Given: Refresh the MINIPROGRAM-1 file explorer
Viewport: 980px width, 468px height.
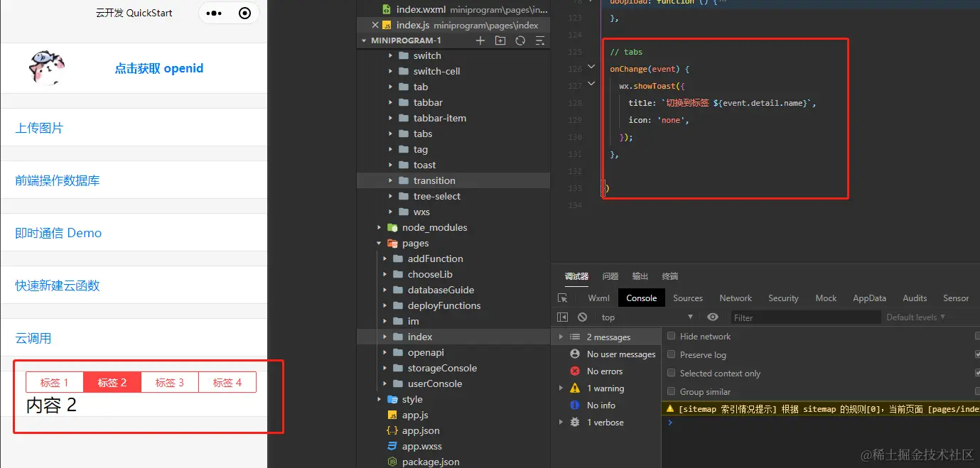Looking at the screenshot, I should coord(520,40).
